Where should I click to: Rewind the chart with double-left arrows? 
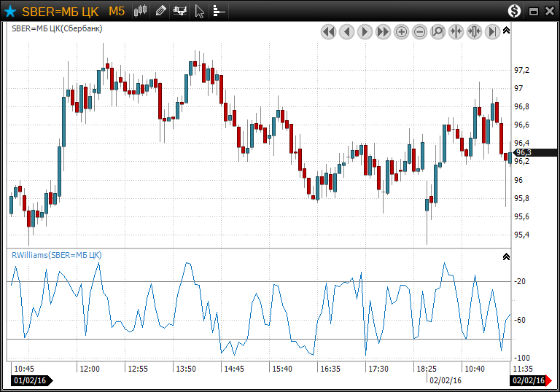[328, 32]
